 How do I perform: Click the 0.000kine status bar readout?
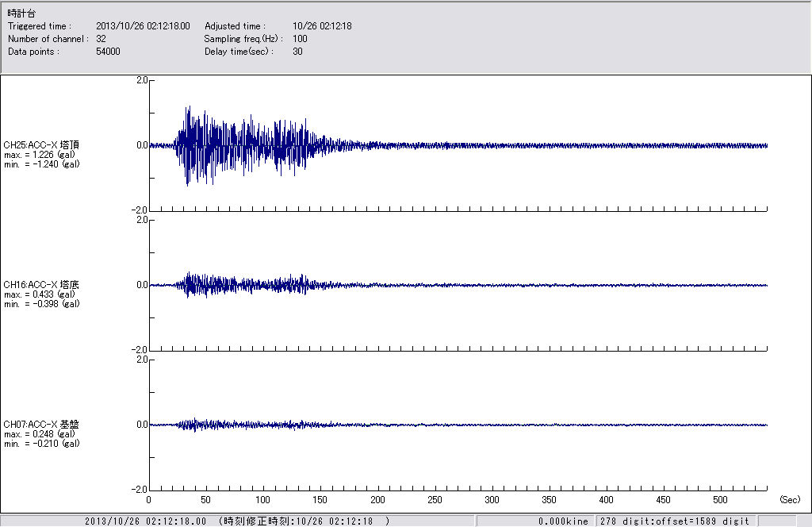563,521
